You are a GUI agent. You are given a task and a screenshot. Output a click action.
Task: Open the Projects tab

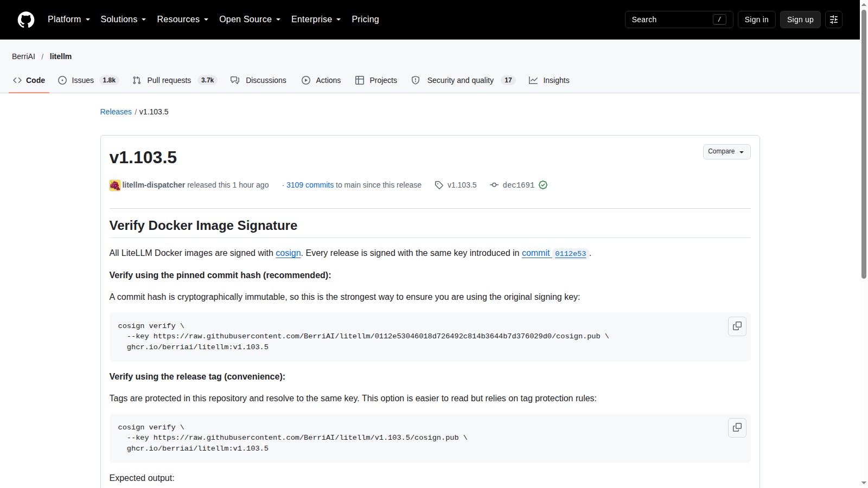[x=376, y=80]
